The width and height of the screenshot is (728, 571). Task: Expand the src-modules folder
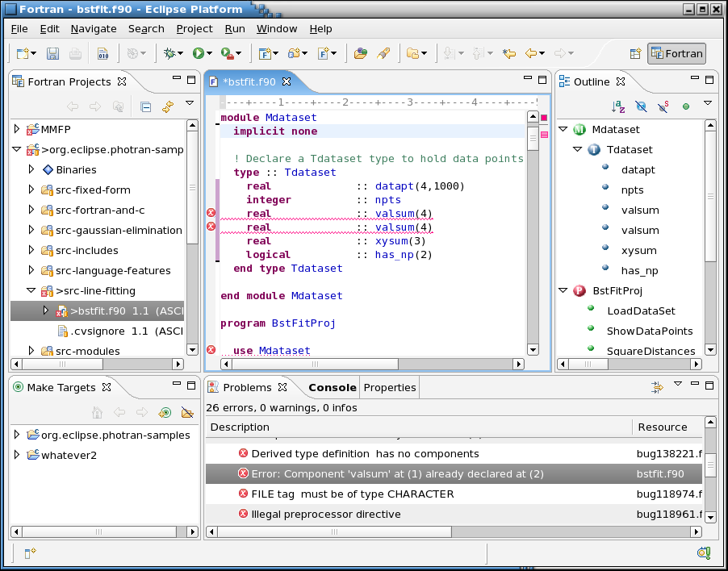coord(31,351)
